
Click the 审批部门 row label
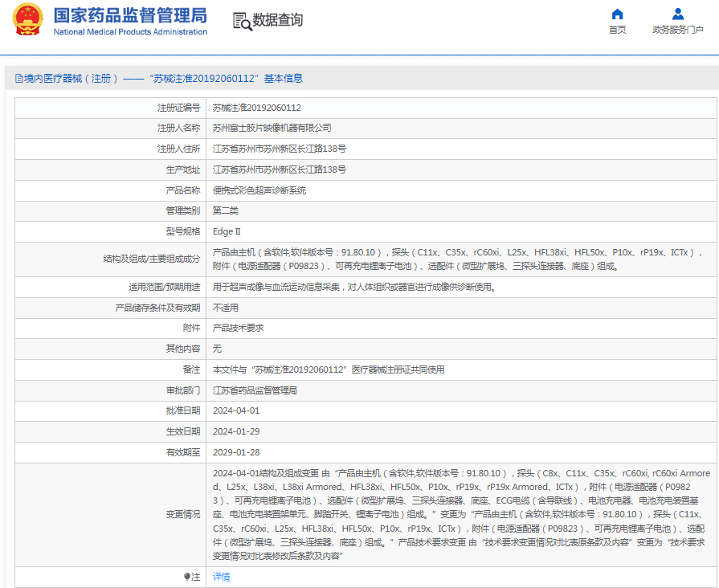(183, 390)
